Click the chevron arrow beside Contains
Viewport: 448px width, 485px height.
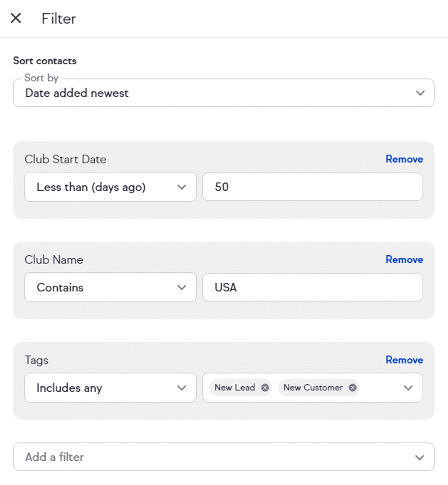[x=182, y=288]
